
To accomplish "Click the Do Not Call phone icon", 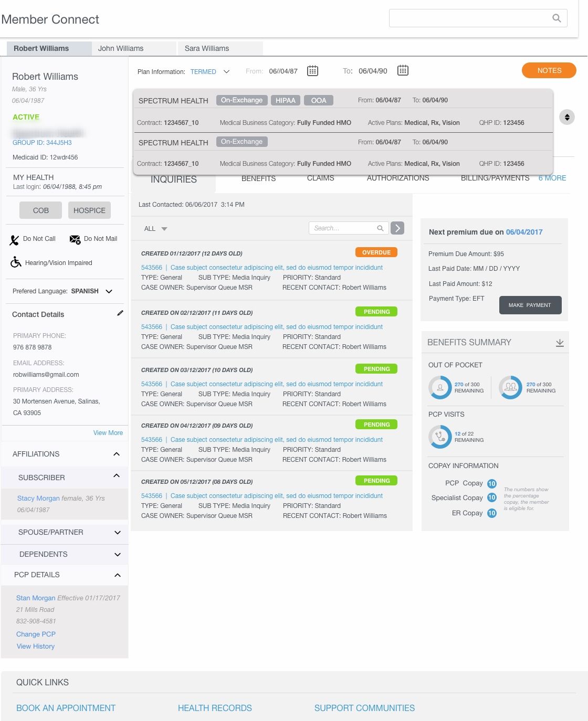I will pyautogui.click(x=15, y=239).
